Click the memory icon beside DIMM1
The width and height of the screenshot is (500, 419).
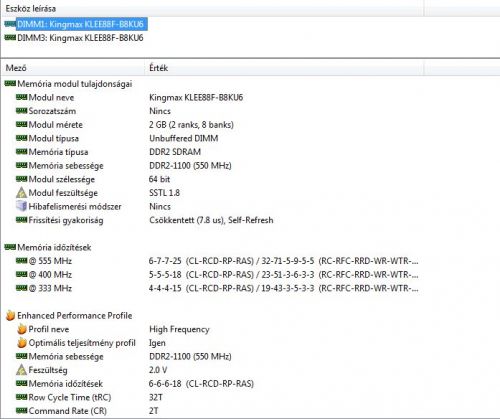[x=10, y=24]
